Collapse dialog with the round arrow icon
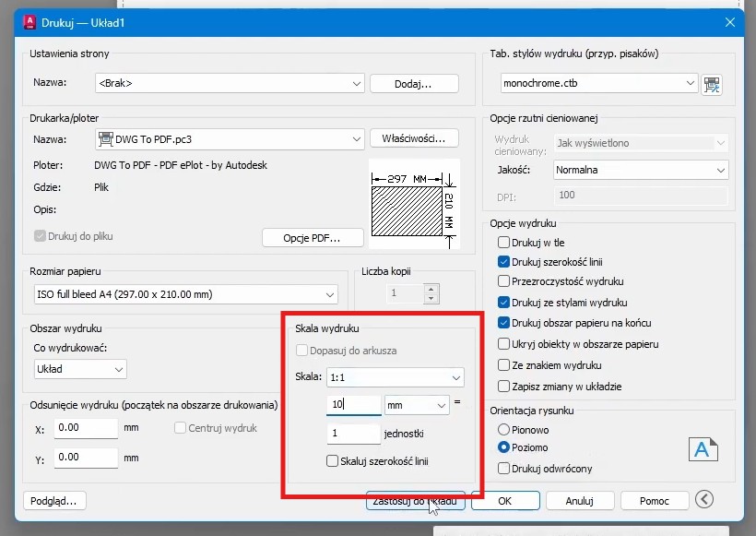 coord(704,499)
